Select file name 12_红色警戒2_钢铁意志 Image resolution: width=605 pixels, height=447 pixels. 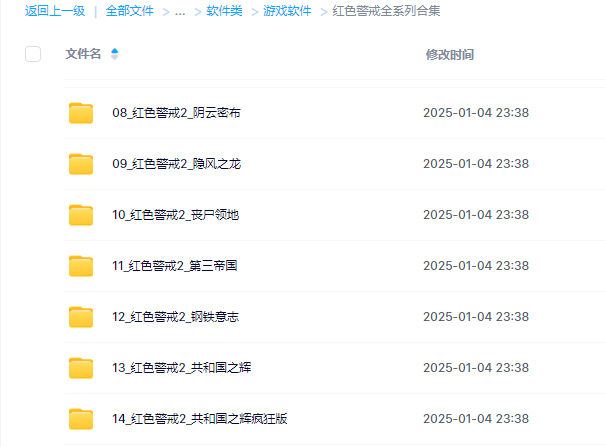pos(176,317)
